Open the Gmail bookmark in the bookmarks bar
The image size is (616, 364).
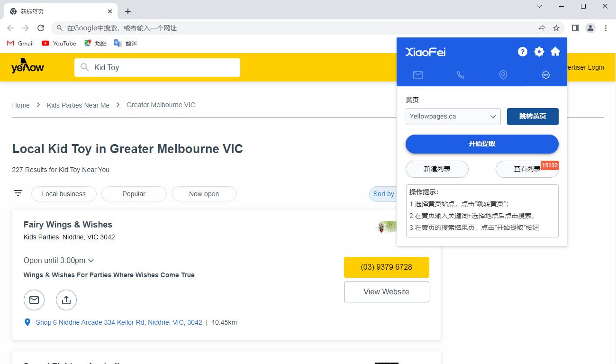19,43
